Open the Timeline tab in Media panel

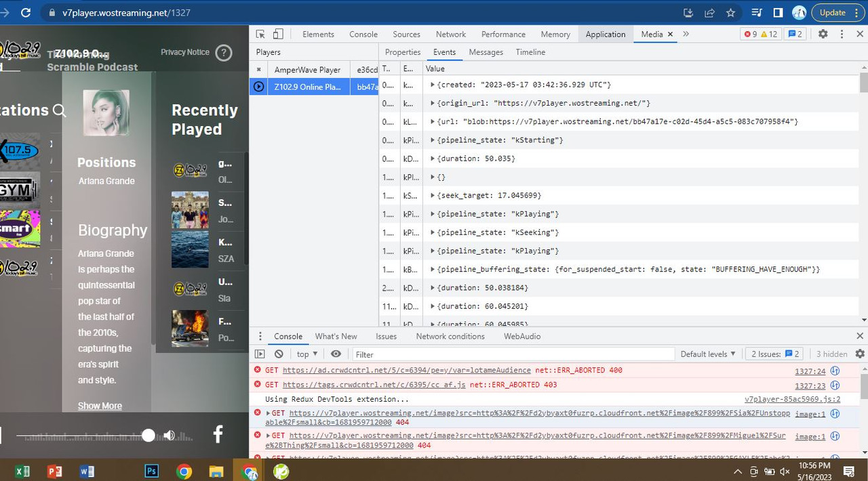(x=530, y=52)
